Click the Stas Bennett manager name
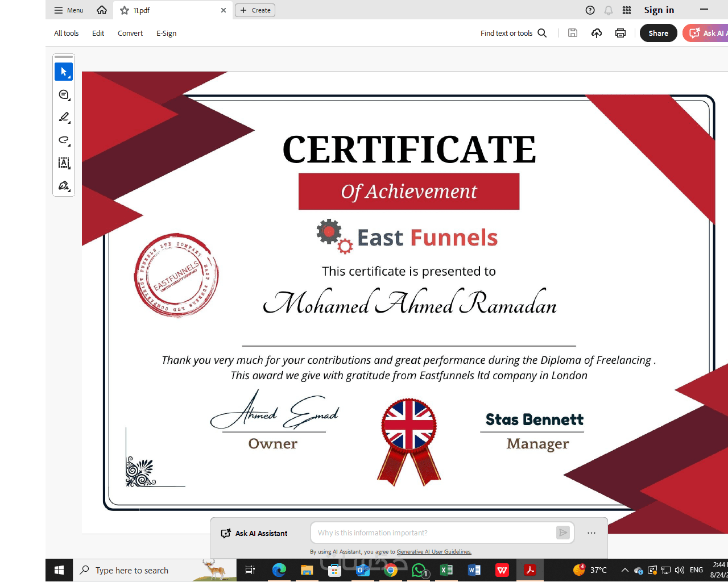This screenshot has width=728, height=582. (535, 419)
